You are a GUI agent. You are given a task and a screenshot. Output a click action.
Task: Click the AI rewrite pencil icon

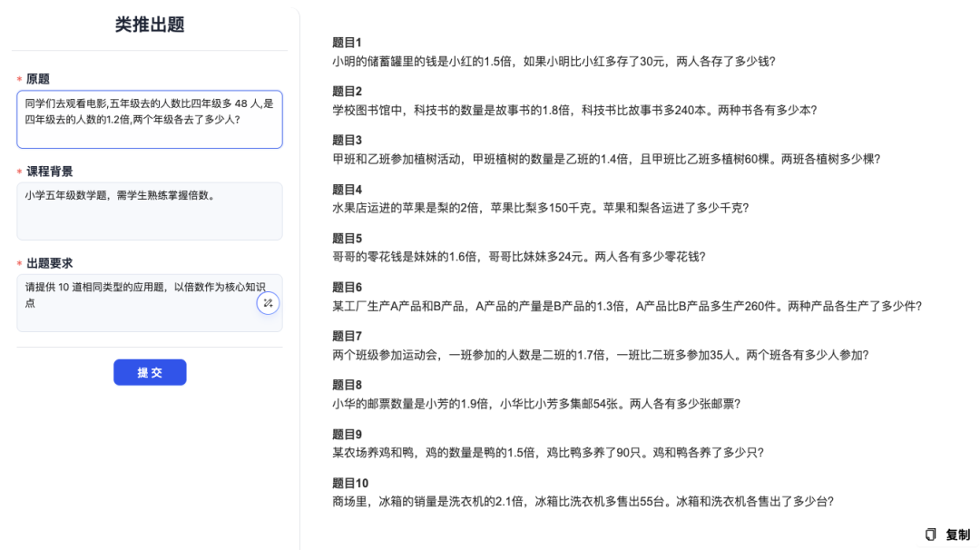[x=267, y=304]
